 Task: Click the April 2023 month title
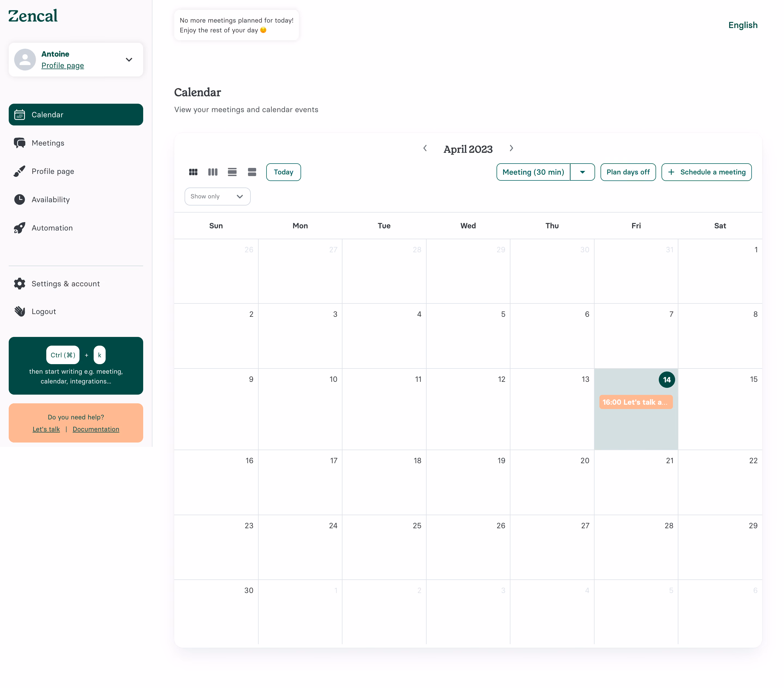coord(468,149)
